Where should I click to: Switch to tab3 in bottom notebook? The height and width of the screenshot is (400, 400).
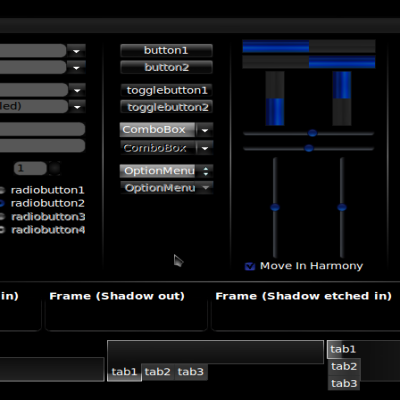[191, 372]
